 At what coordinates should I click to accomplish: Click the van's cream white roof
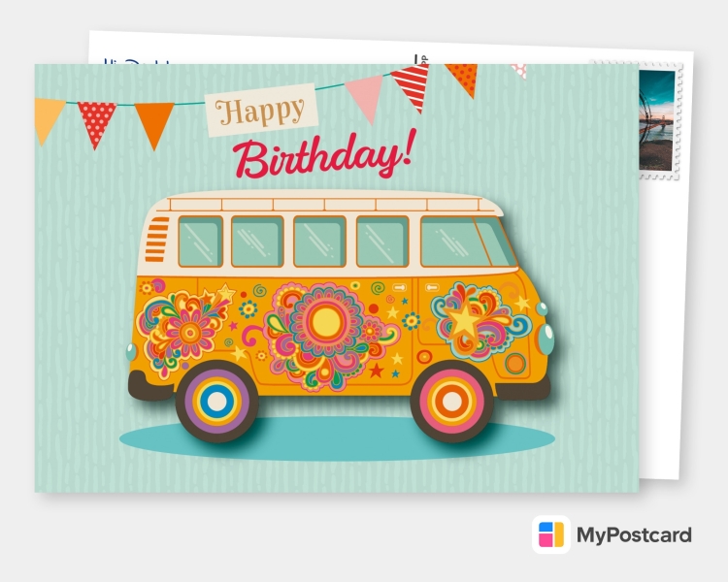pos(320,202)
